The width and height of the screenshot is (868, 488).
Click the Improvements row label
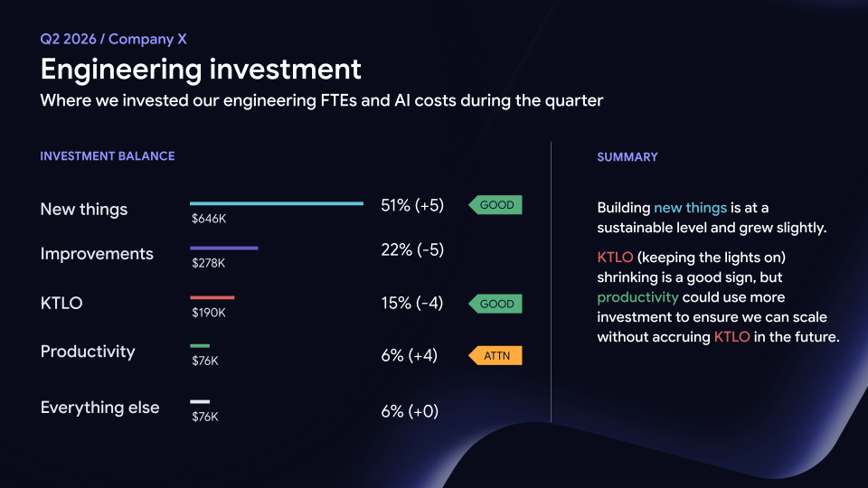pyautogui.click(x=97, y=253)
